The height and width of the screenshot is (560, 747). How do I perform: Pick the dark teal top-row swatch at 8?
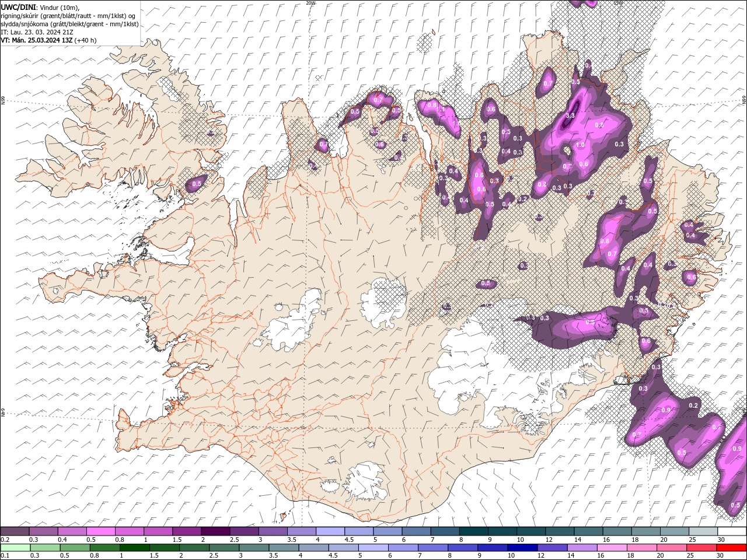473,531
